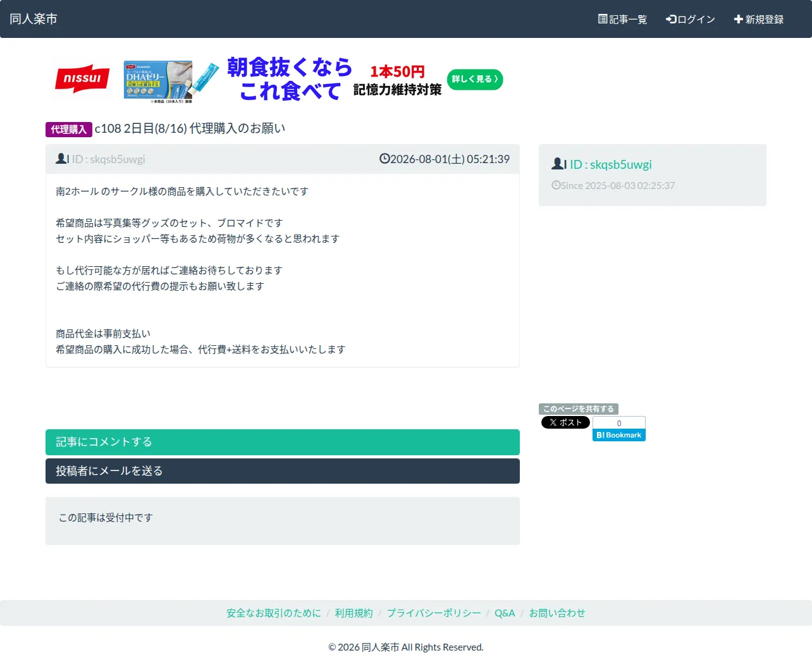Click the login arrow icon beside ログイン
812x655 pixels.
[671, 19]
